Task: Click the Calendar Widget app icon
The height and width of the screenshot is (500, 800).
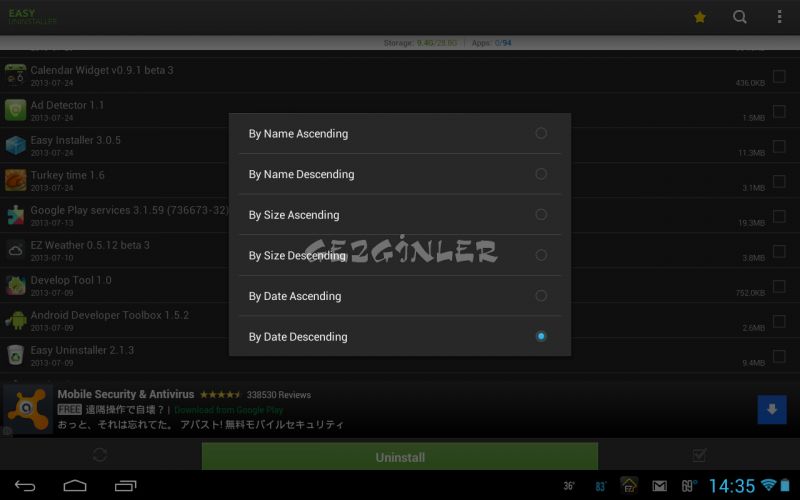Action: pyautogui.click(x=15, y=75)
